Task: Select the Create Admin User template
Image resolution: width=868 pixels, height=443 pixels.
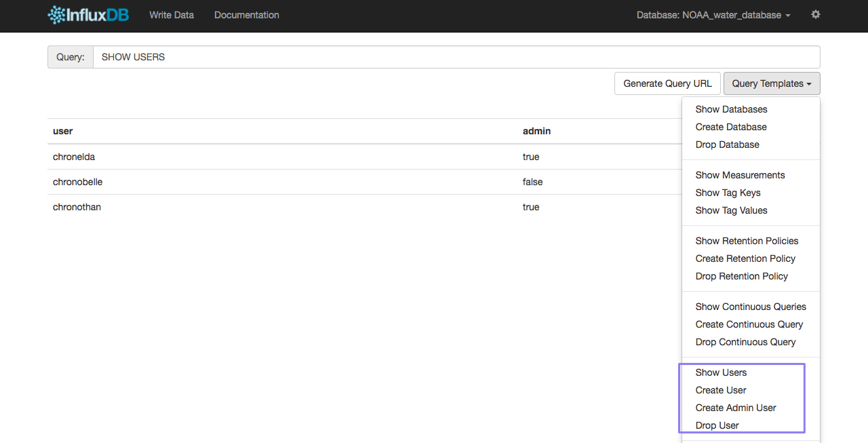Action: coord(736,408)
